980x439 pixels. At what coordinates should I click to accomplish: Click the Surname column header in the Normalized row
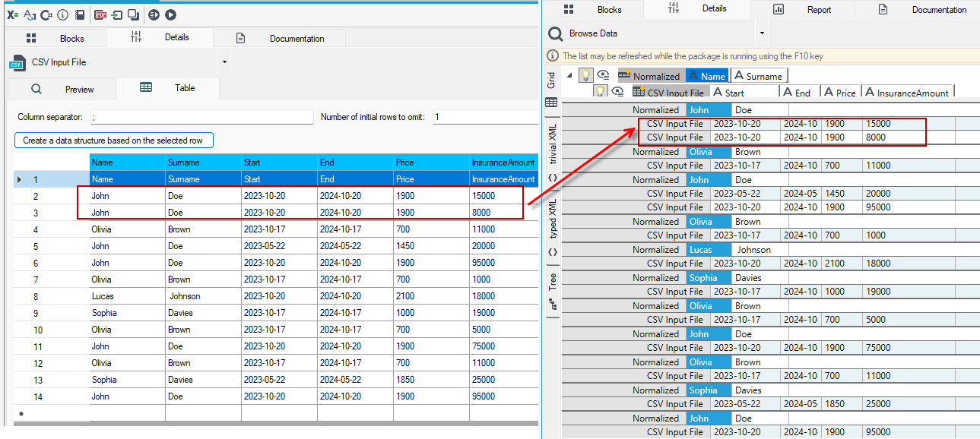(x=758, y=76)
